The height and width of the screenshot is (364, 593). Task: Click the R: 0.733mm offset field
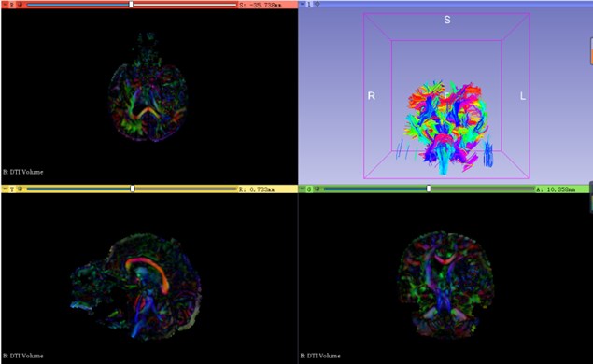[256, 189]
